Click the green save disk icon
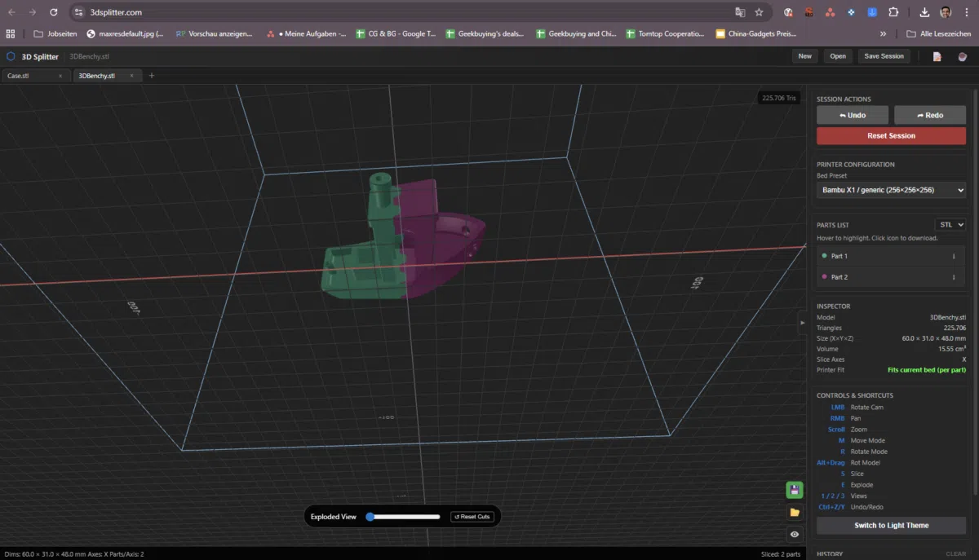 (794, 490)
